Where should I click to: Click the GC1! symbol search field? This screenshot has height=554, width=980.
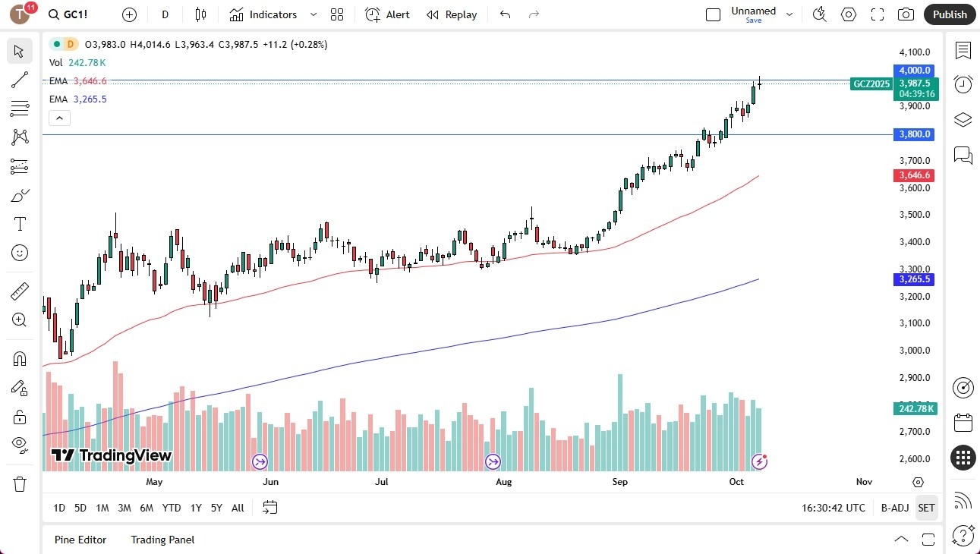(x=71, y=14)
